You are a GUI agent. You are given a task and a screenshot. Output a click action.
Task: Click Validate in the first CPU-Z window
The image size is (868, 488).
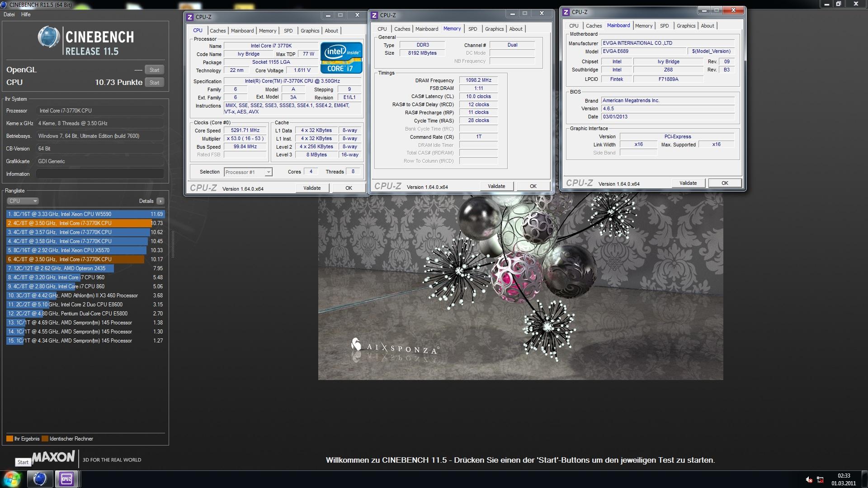tap(312, 188)
